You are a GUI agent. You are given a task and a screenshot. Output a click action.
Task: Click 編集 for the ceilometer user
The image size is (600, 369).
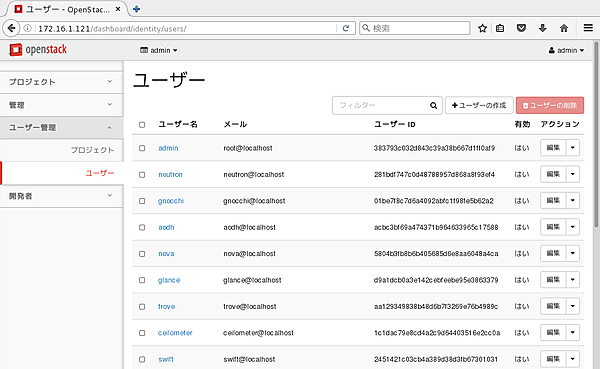pos(553,333)
